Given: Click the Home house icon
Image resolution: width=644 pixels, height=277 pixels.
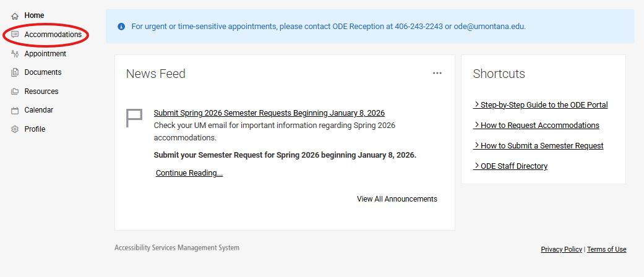Looking at the screenshot, I should (x=15, y=15).
